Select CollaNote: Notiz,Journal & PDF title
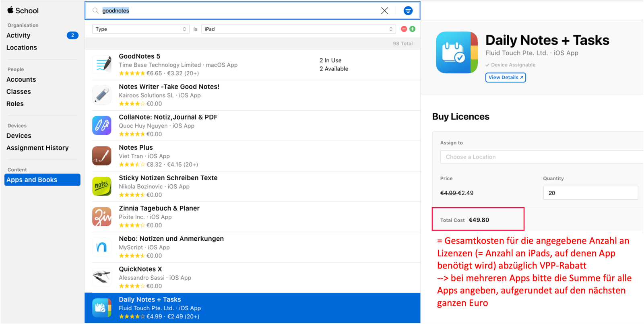 click(168, 117)
